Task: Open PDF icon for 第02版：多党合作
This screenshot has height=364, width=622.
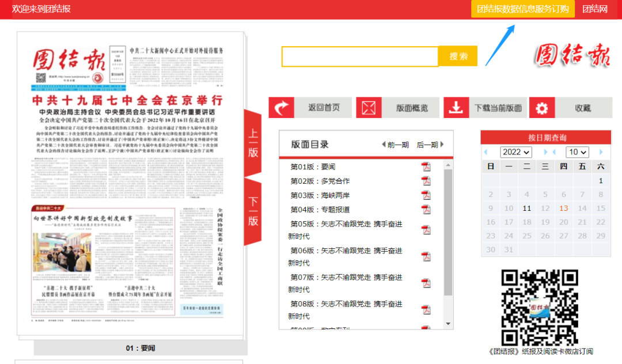Action: (426, 181)
